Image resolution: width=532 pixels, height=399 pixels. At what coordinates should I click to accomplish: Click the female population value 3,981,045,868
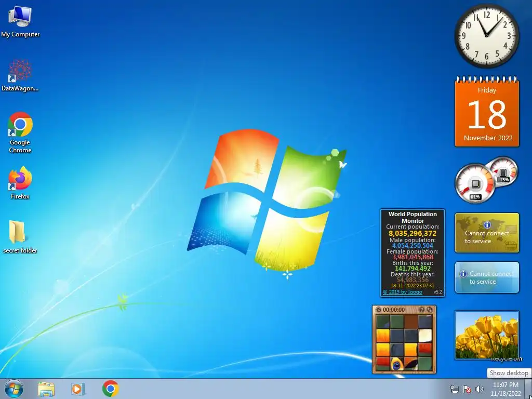point(413,257)
